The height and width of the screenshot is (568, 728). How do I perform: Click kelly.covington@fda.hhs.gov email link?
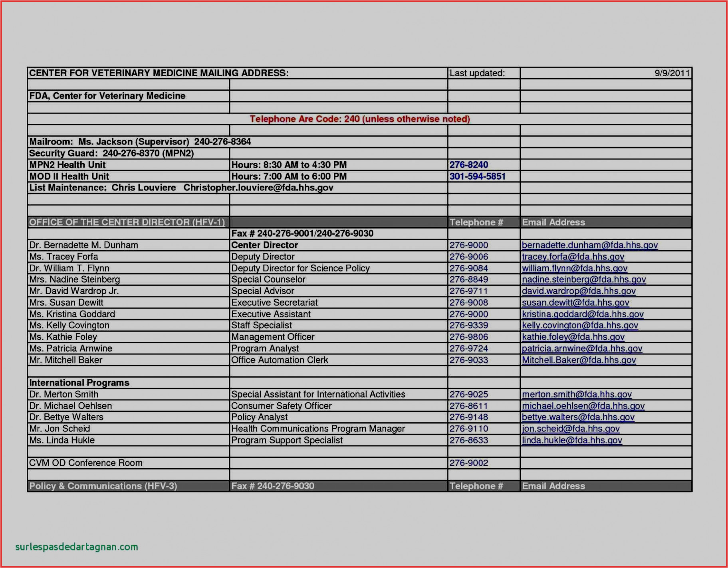point(579,325)
